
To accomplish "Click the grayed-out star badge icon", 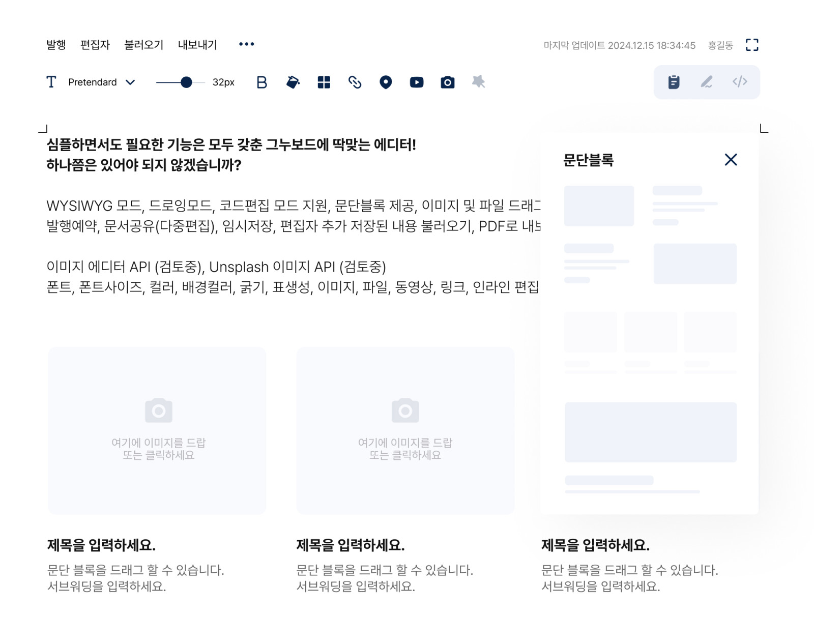I will (x=478, y=82).
